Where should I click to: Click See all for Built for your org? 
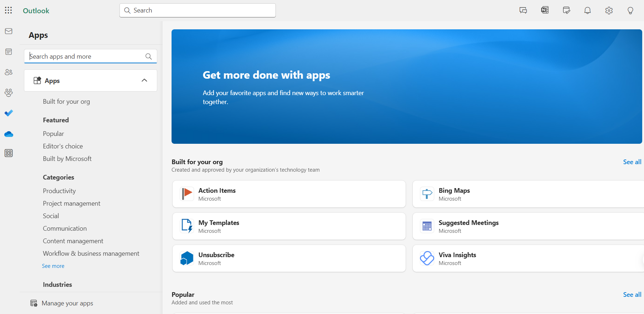coord(632,162)
